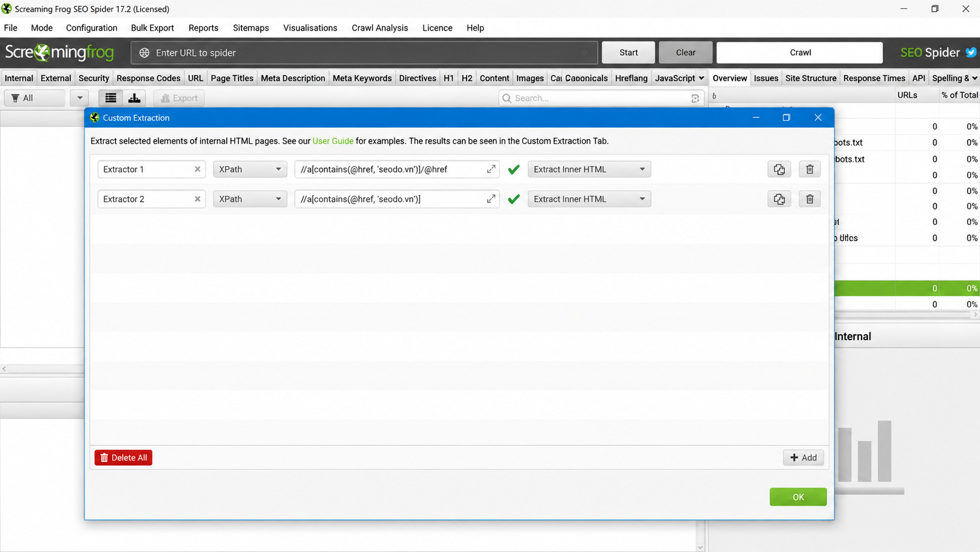Remove Extractor 2 via trash icon
The height and width of the screenshot is (552, 980).
point(809,199)
